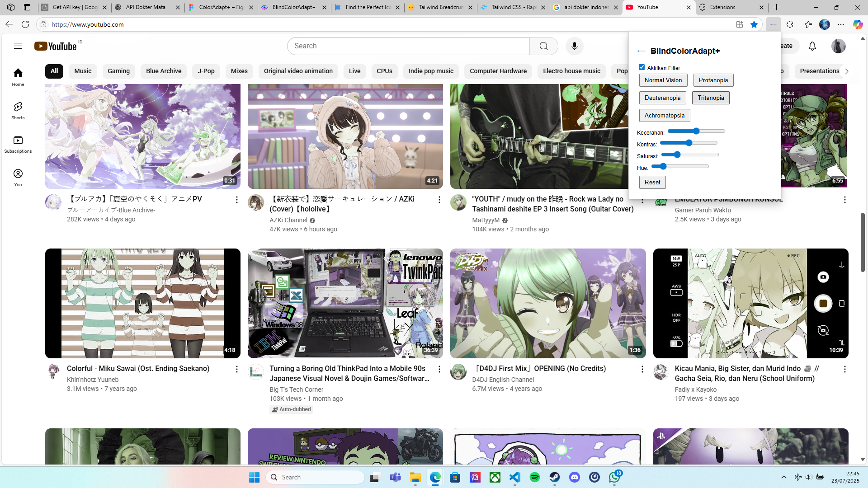Click the Reset button

click(652, 183)
